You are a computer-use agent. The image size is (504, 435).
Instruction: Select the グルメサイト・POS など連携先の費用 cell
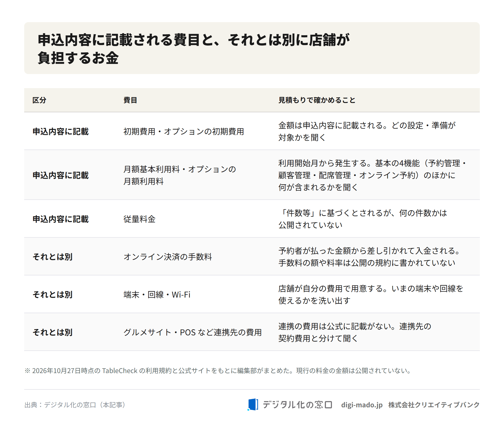pyautogui.click(x=193, y=332)
